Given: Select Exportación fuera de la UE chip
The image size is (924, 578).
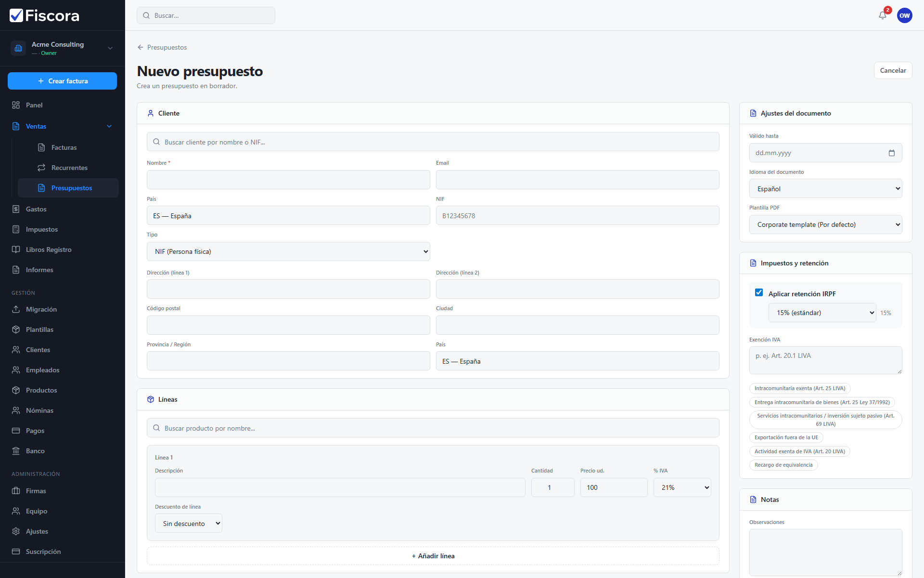Looking at the screenshot, I should click(x=786, y=437).
